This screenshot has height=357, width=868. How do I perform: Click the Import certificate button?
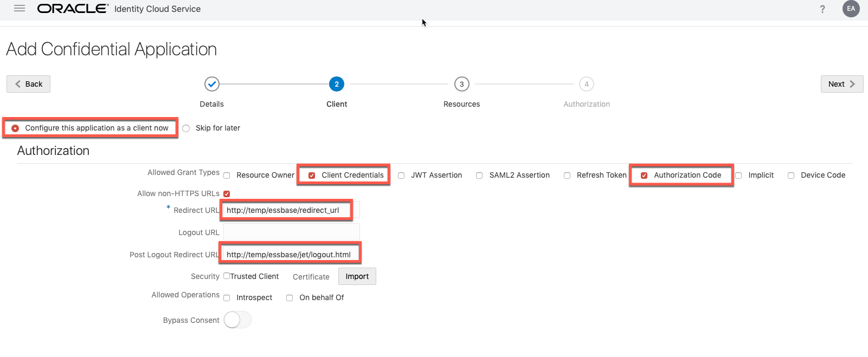357,276
